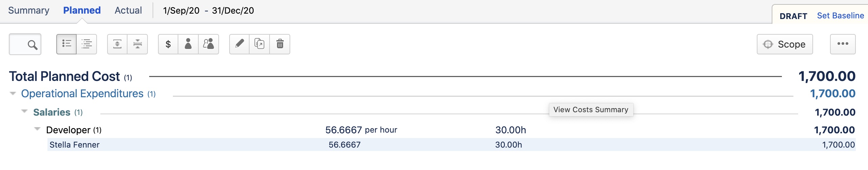Click the dollar sign cost icon
Image resolution: width=868 pixels, height=170 pixels.
tap(168, 44)
